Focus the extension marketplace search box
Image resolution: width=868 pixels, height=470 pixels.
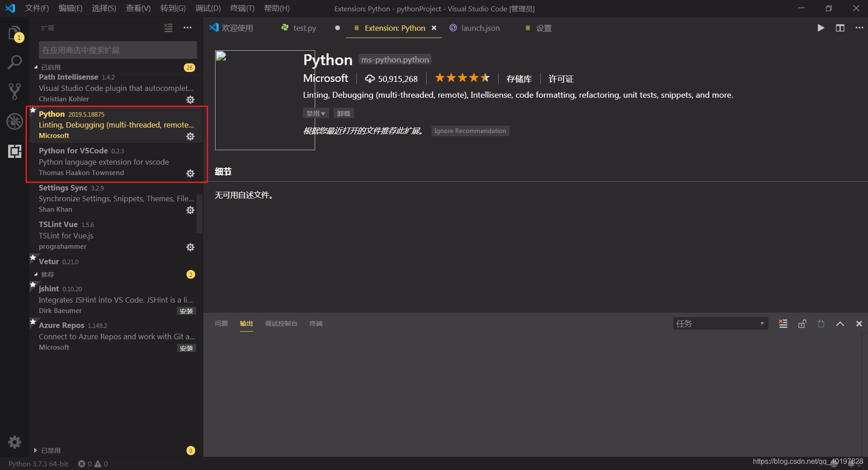pyautogui.click(x=118, y=50)
